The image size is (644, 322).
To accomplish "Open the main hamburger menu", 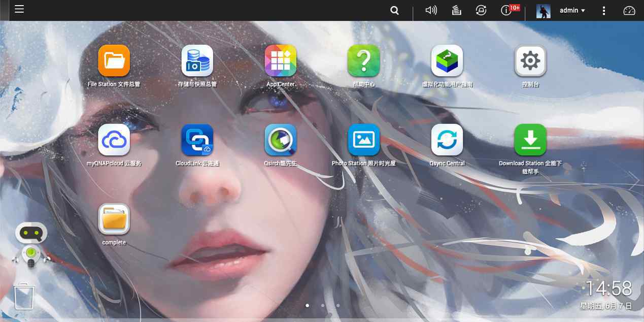I will tap(19, 9).
